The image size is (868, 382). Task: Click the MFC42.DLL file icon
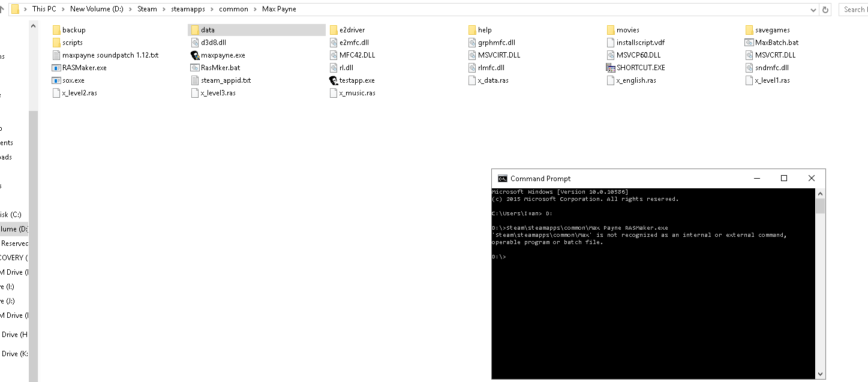[x=334, y=55]
